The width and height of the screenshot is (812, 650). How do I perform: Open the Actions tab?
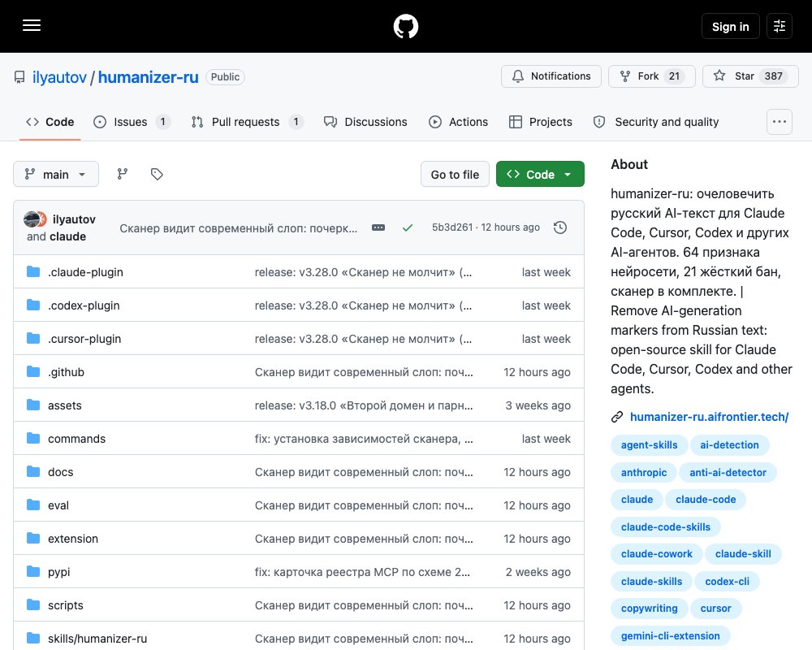458,122
